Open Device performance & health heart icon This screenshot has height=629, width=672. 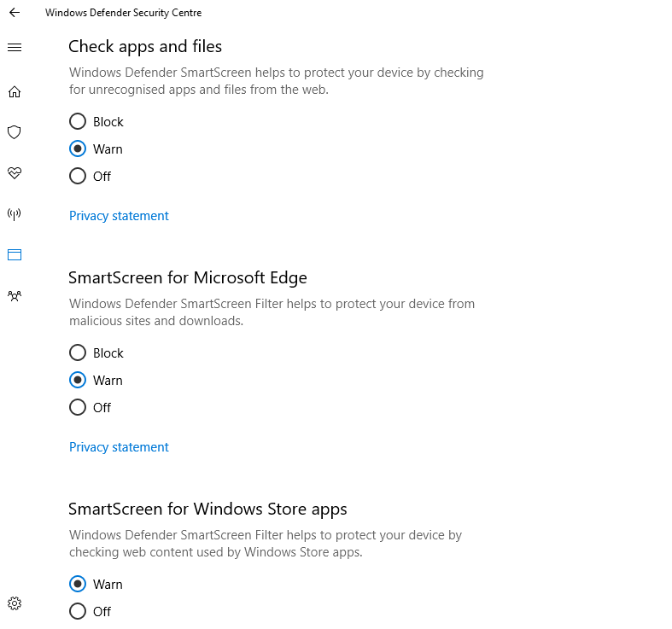[15, 173]
